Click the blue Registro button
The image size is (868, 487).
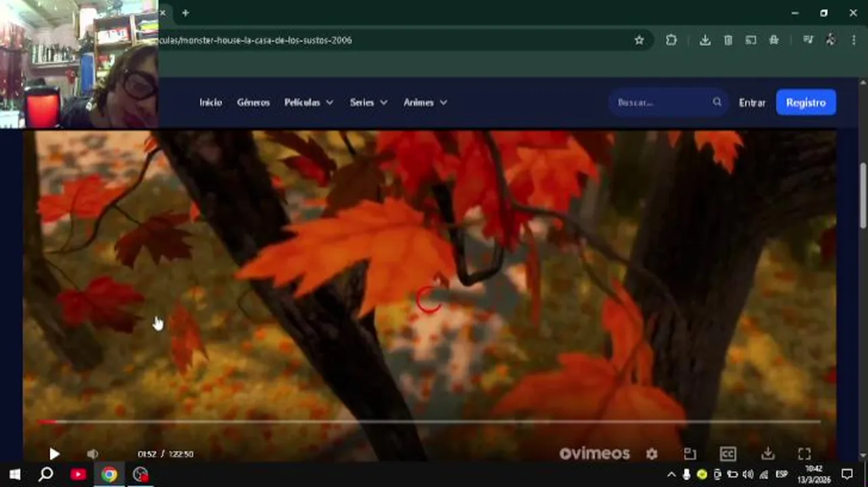[x=806, y=102]
